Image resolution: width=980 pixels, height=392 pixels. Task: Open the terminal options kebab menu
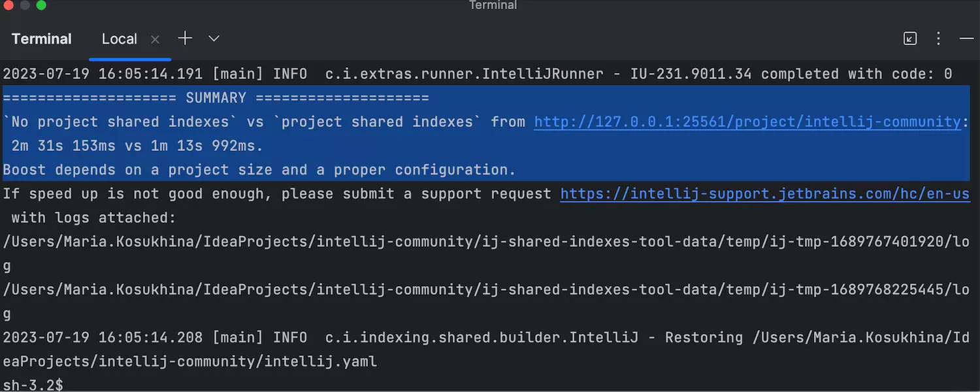coord(938,39)
